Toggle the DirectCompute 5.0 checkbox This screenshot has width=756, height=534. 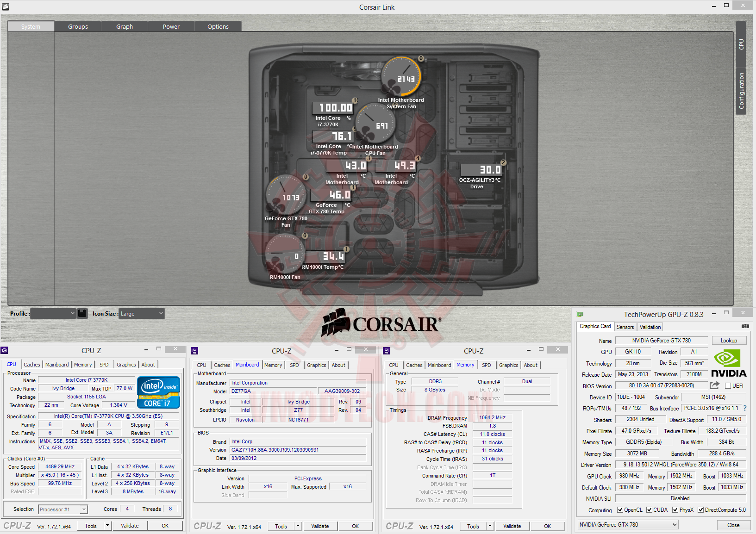[701, 510]
